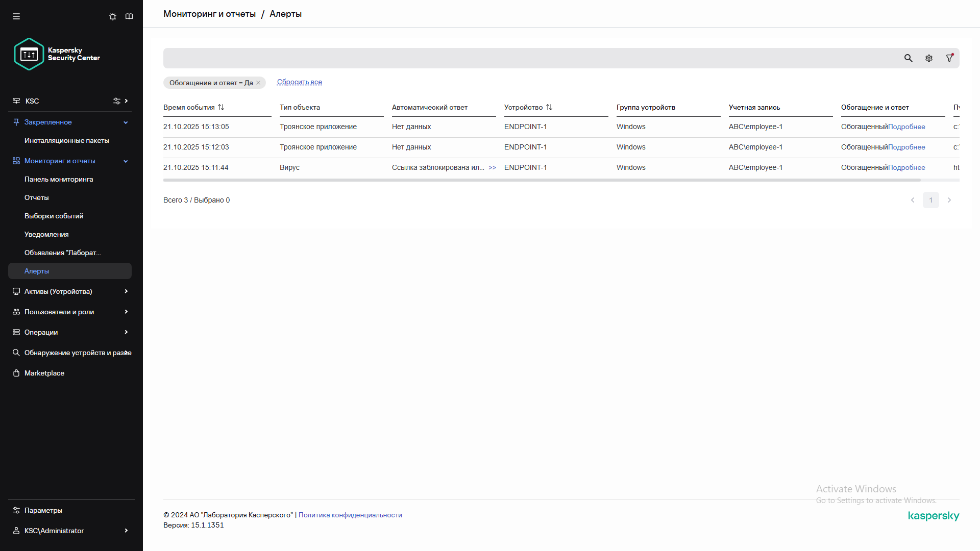Viewport: 980px width, 551px height.
Task: Sort the table by Время события
Action: (221, 107)
